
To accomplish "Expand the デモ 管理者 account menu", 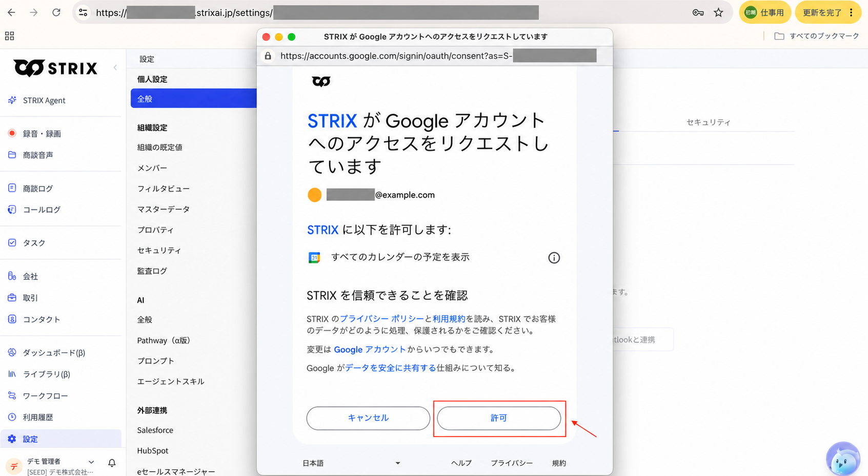I will point(91,462).
